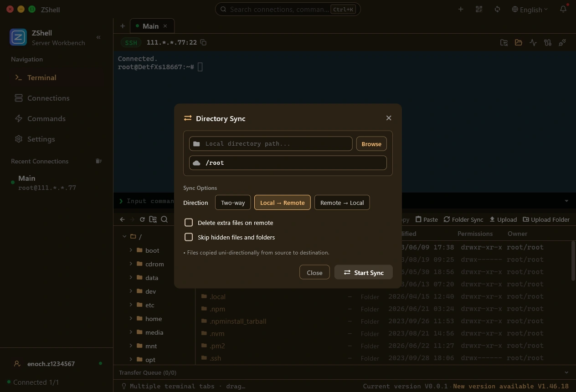
Task: Add a new terminal tab with plus
Action: click(122, 26)
